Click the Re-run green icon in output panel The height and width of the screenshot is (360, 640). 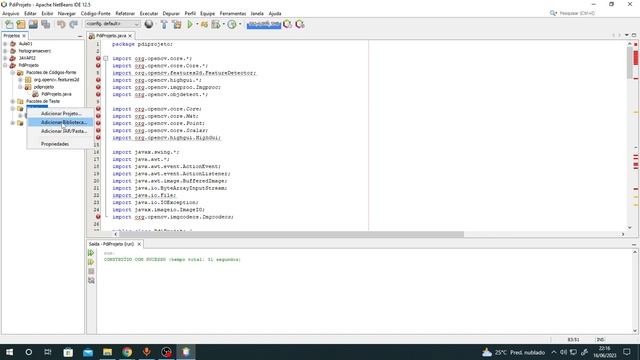[x=91, y=253]
